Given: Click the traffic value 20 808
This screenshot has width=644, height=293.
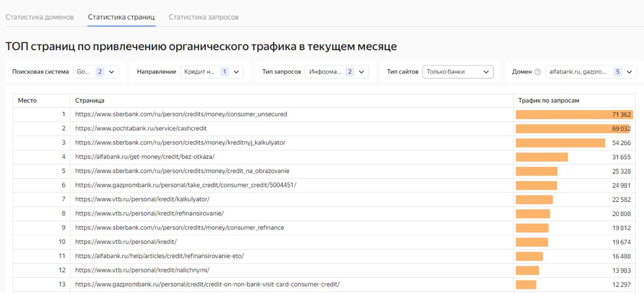Looking at the screenshot, I should 621,213.
